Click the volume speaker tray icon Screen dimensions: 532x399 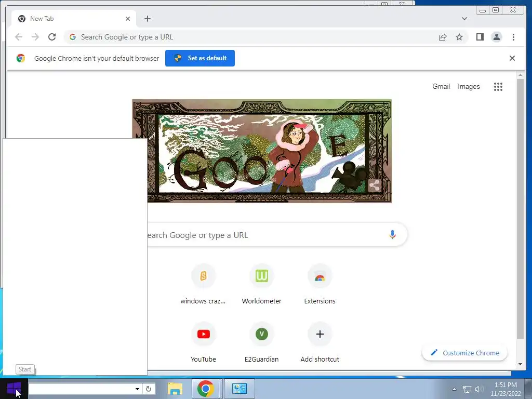point(478,389)
